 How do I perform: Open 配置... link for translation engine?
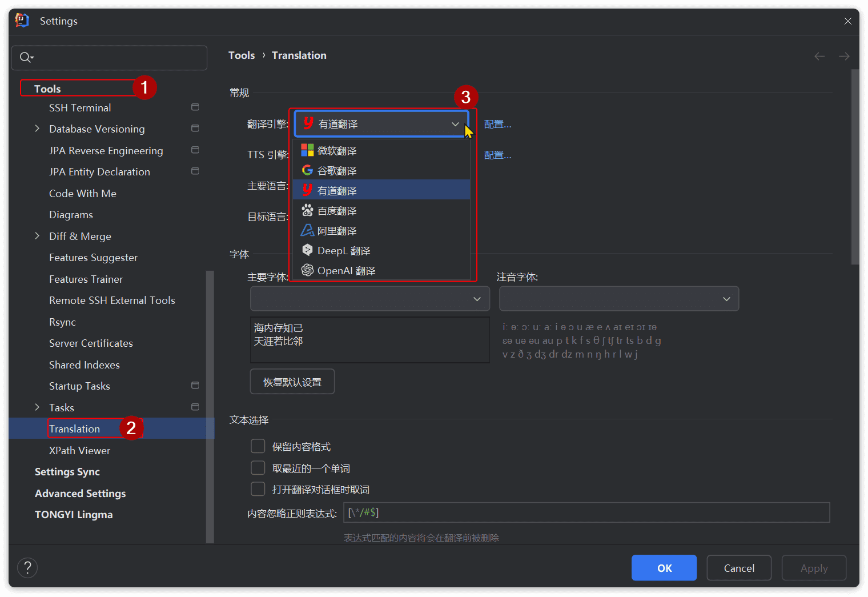coord(497,124)
